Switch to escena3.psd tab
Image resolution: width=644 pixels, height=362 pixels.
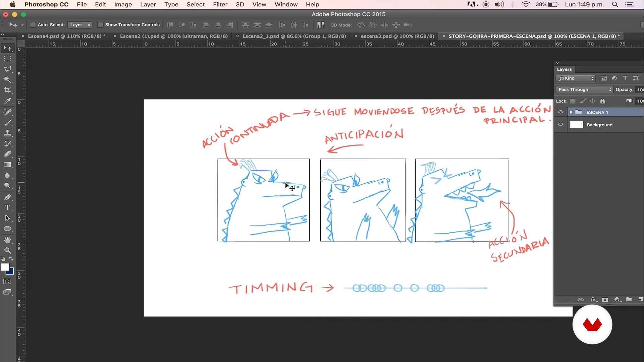(397, 36)
